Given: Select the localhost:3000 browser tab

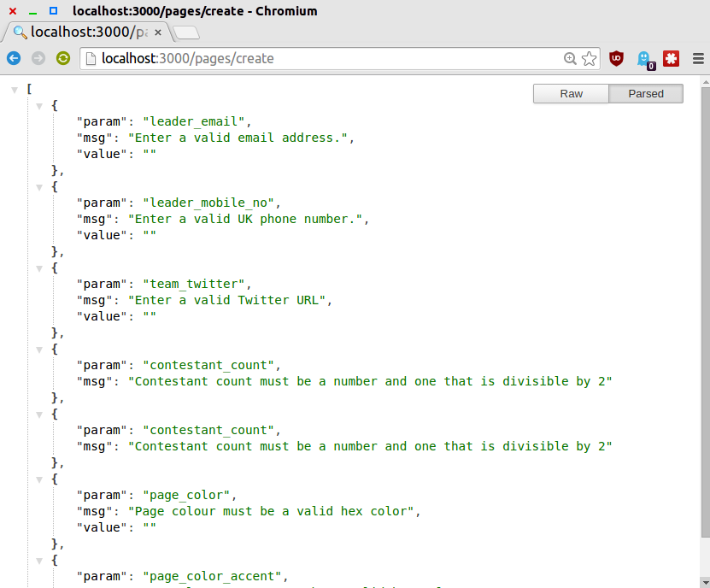Looking at the screenshot, I should click(81, 32).
